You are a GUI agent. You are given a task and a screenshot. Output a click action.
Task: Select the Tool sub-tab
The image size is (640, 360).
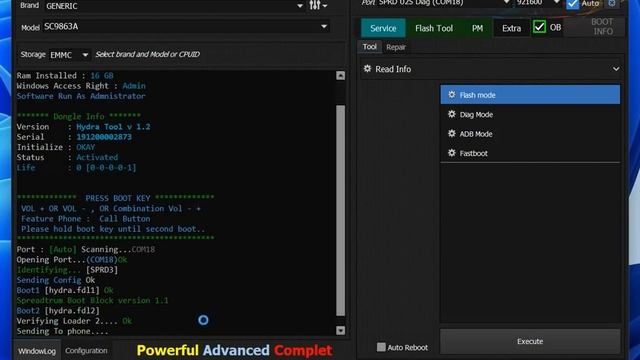point(370,47)
